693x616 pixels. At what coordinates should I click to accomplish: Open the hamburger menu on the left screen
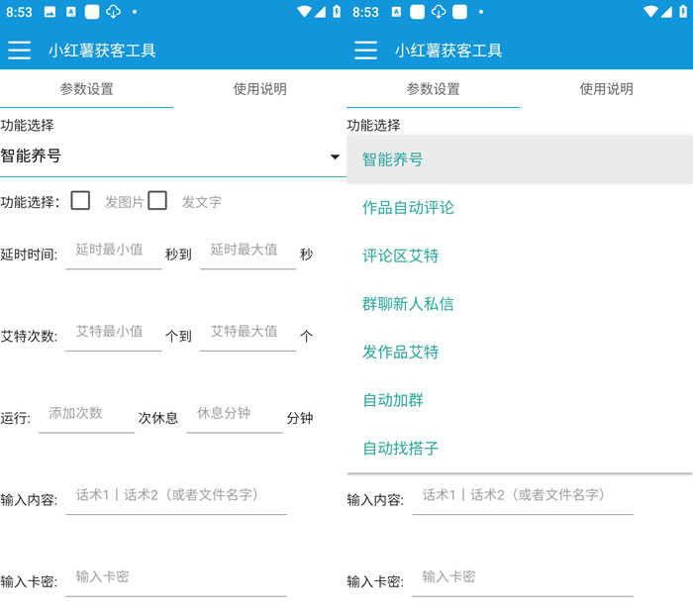19,51
